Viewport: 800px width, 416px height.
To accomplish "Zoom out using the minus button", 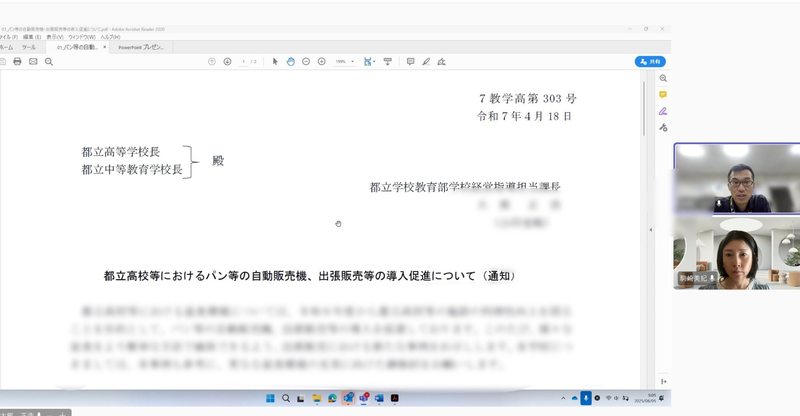I will point(306,61).
